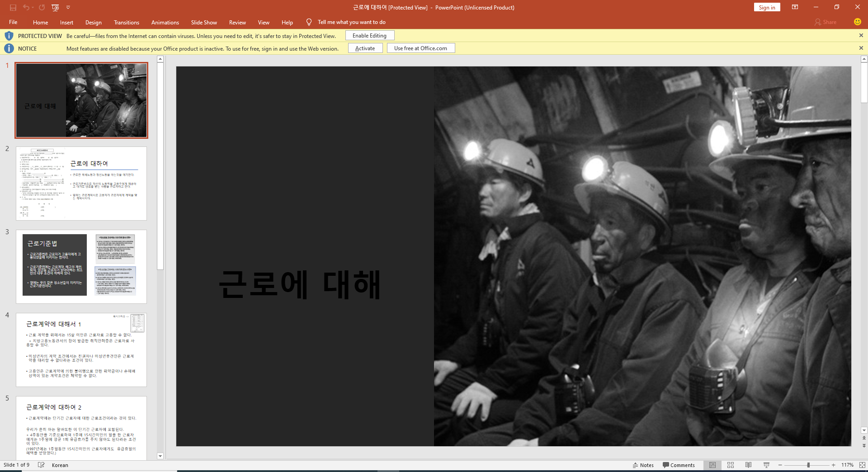Click Next Slide double-arrow icon
The height and width of the screenshot is (472, 868).
[x=864, y=445]
